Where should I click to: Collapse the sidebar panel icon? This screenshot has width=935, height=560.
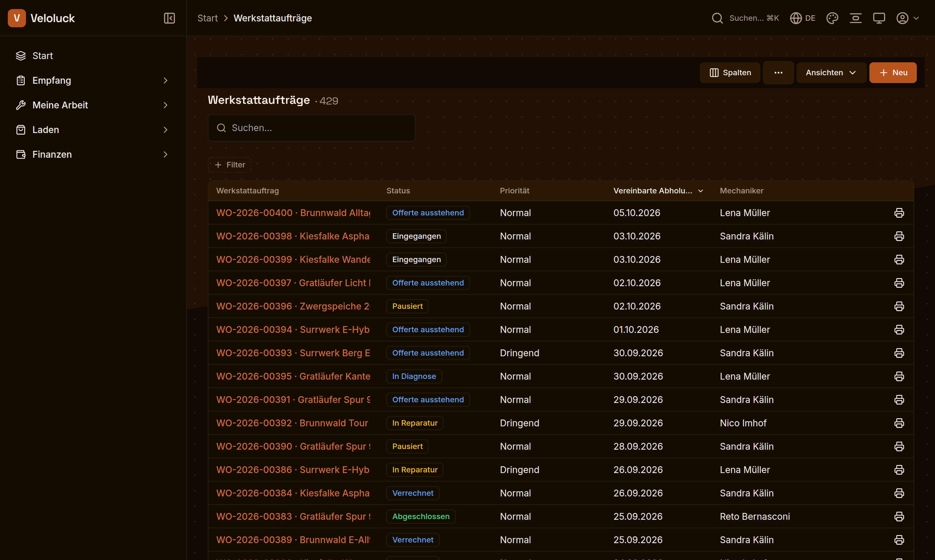click(169, 18)
